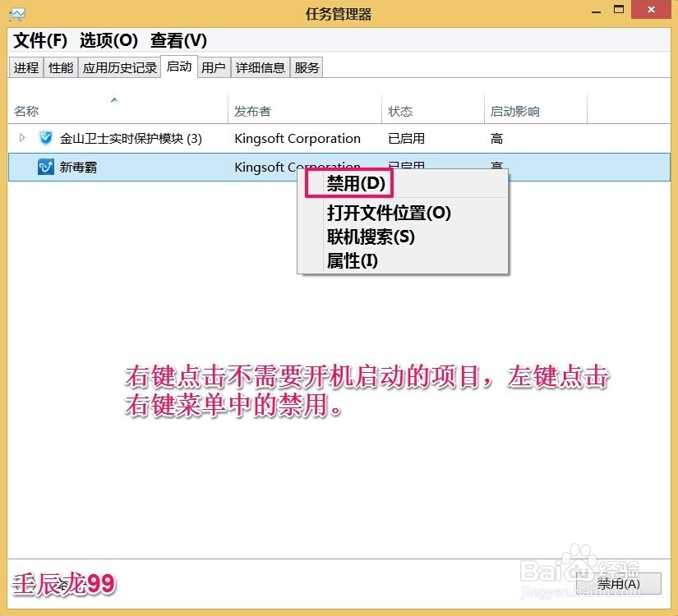Click the blue shield icon beside 金山卫士实时保护模块
Screen dimensions: 678x616
tap(45, 138)
